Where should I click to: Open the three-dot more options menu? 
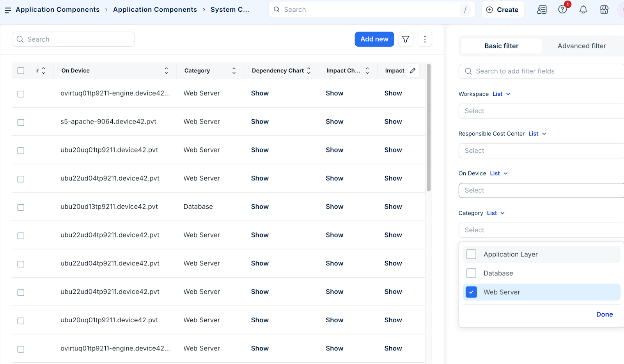tap(425, 39)
